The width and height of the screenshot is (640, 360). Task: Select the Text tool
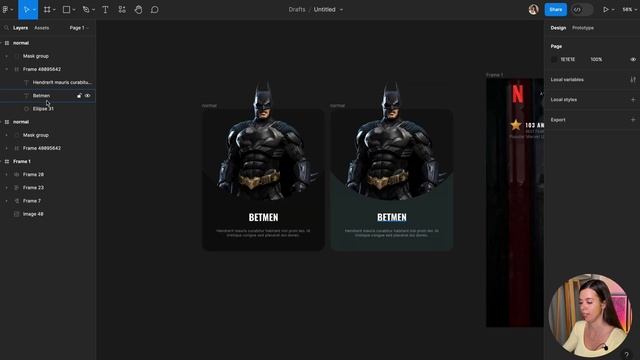click(x=105, y=9)
